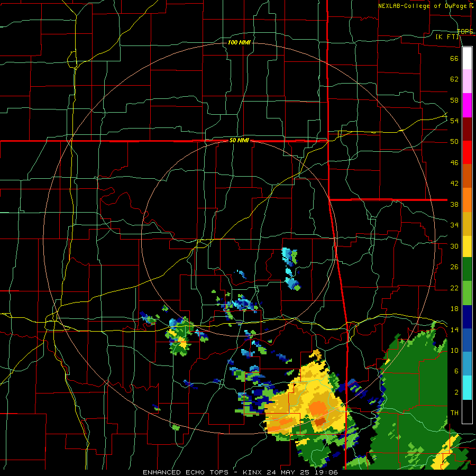Viewport: 476px width, 476px height.
Task: Select the dark green legend swatch
Action: (x=467, y=269)
